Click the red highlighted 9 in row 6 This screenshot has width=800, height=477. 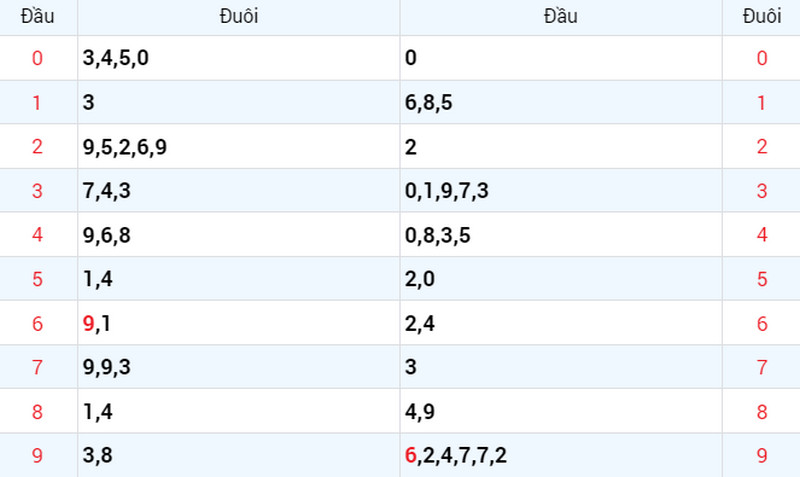[x=88, y=323]
